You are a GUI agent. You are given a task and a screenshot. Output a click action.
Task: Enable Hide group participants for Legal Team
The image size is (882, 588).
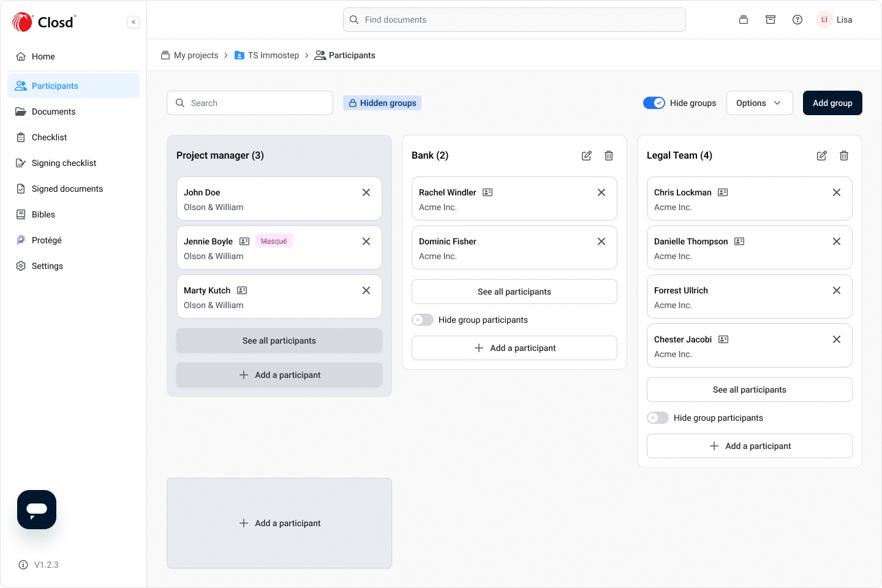coord(658,418)
